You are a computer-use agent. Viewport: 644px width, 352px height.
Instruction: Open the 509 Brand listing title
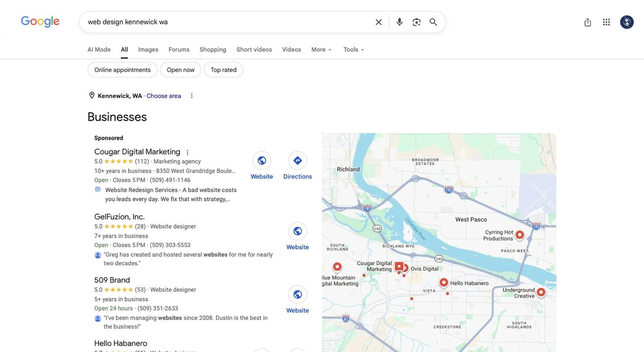112,280
